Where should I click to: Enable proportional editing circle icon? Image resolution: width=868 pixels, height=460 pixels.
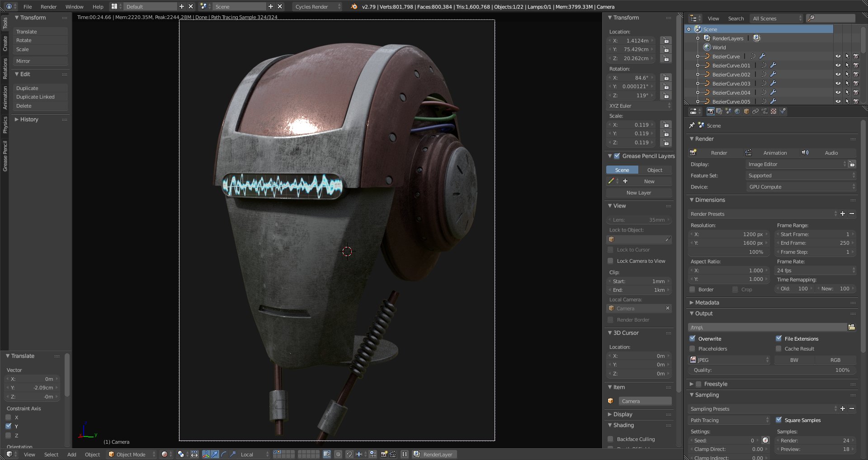coord(338,454)
